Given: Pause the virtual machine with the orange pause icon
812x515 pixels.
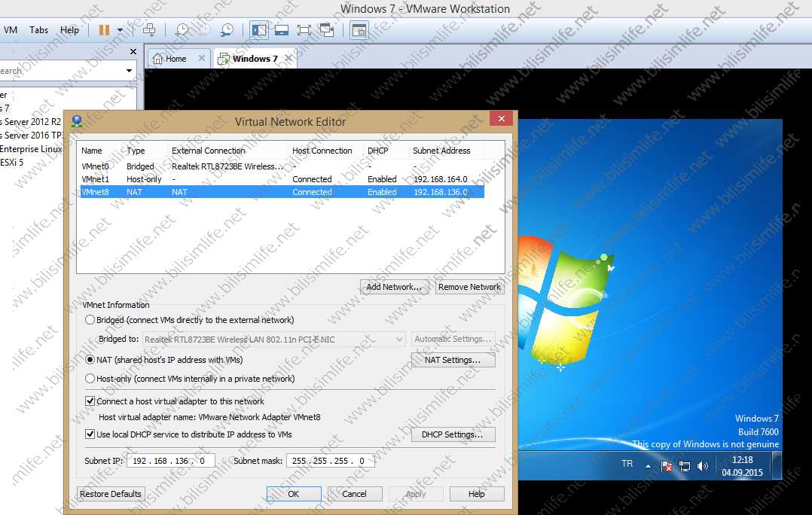Looking at the screenshot, I should point(104,30).
